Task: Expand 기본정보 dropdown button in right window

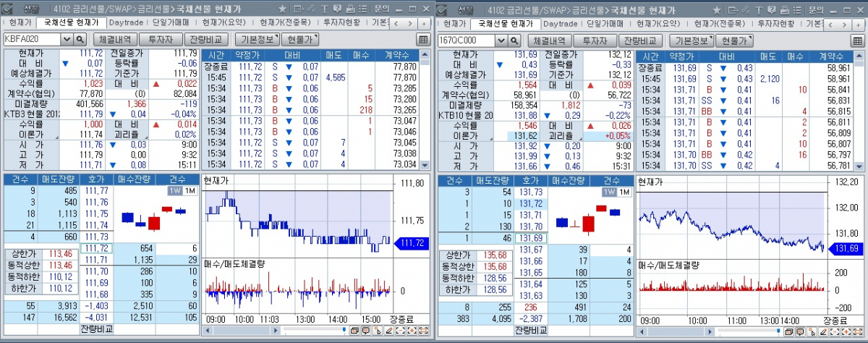Action: (692, 41)
